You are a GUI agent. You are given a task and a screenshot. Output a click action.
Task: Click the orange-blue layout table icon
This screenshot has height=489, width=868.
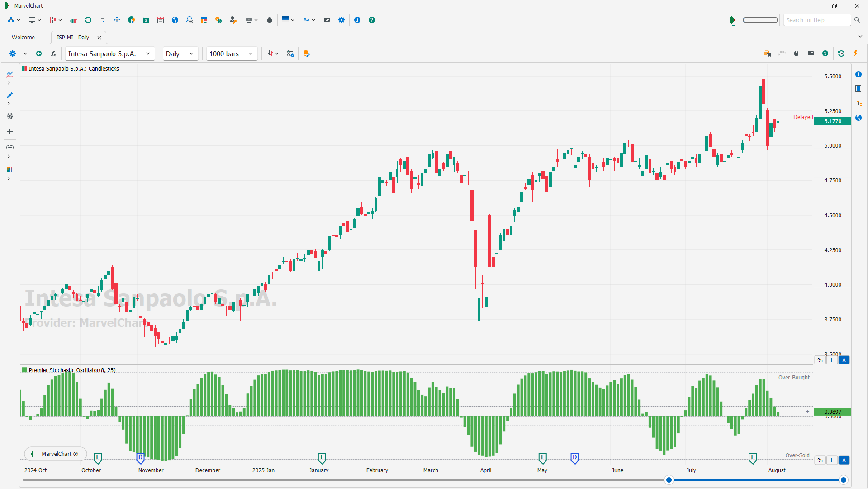point(204,20)
